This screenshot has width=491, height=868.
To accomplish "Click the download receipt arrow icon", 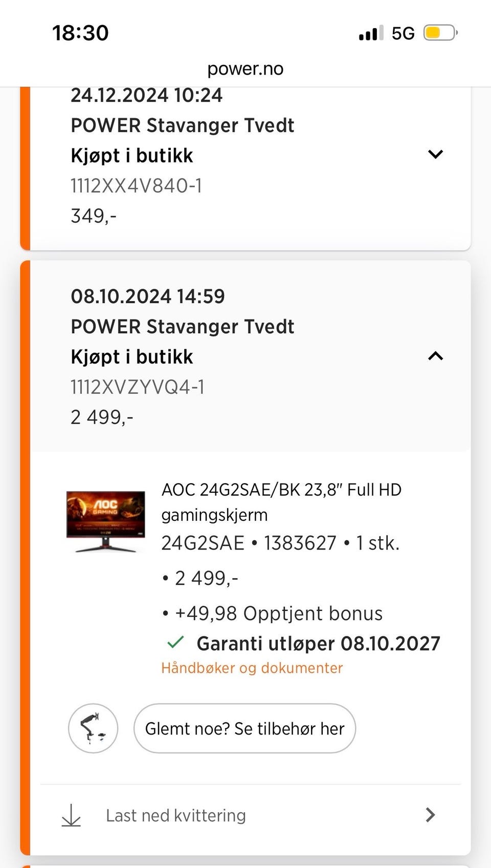I will (x=71, y=815).
